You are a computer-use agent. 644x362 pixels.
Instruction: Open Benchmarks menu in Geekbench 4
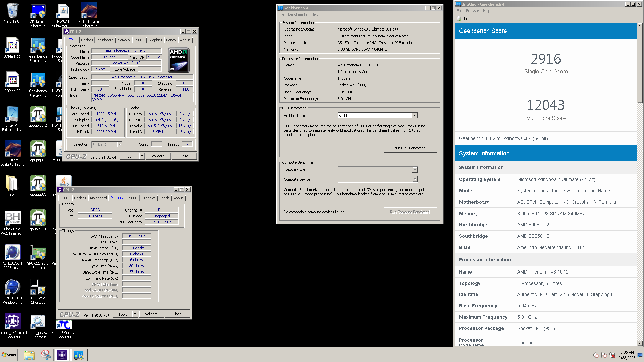click(x=298, y=14)
